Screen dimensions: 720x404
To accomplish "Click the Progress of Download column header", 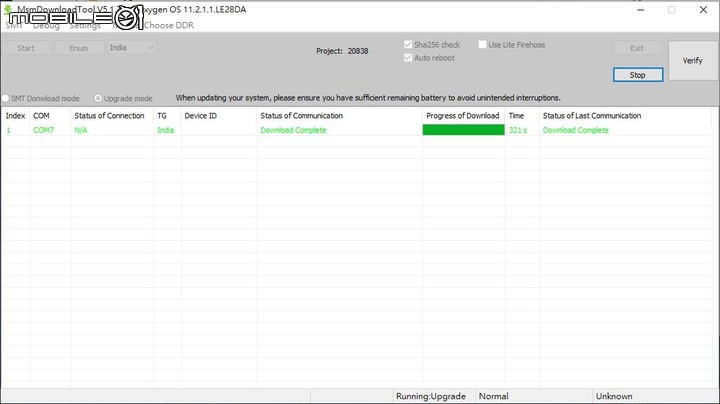I will point(463,116).
